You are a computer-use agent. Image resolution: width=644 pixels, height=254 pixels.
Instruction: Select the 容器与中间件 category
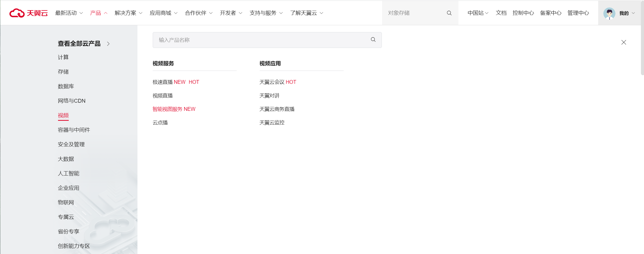pyautogui.click(x=74, y=130)
